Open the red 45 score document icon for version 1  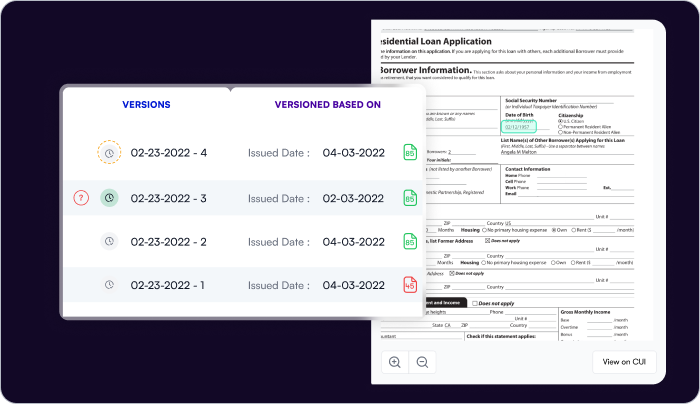410,284
